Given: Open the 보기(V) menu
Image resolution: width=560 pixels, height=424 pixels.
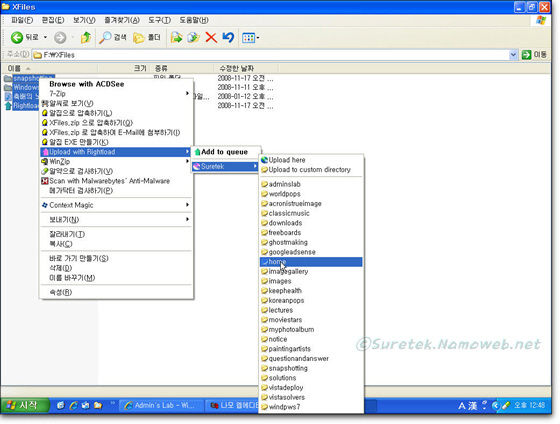Looking at the screenshot, I should click(x=84, y=20).
